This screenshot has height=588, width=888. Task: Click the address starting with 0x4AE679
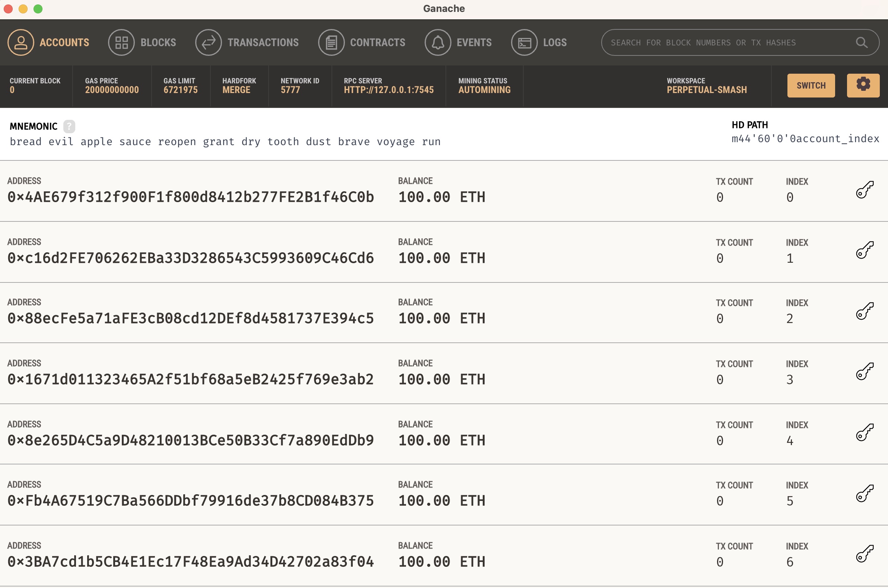click(x=191, y=197)
